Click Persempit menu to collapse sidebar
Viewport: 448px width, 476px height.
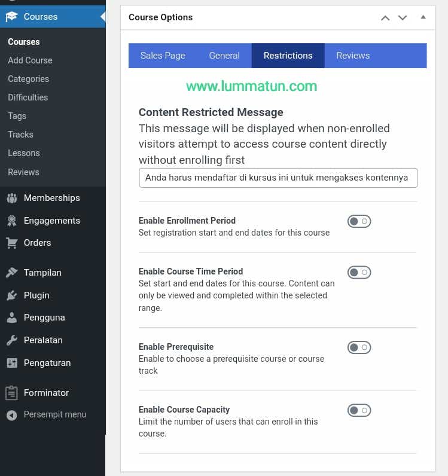tap(54, 414)
